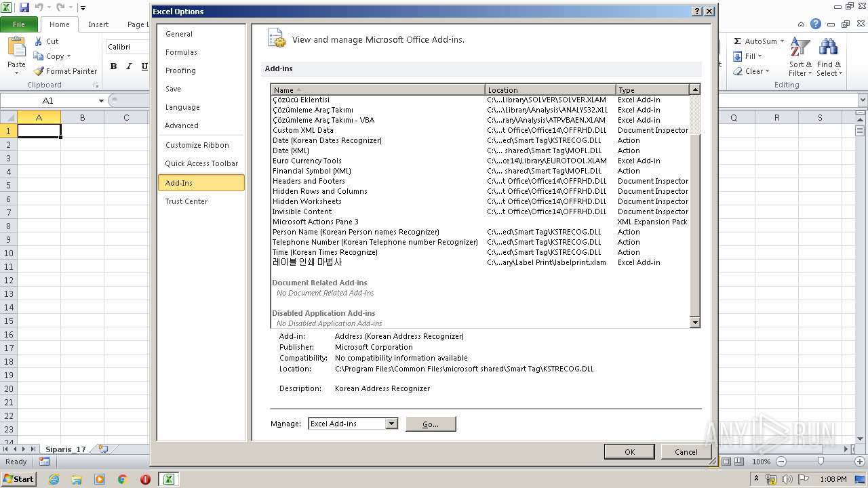The height and width of the screenshot is (488, 868).
Task: Select the Home ribbon tab
Action: pyautogui.click(x=60, y=24)
